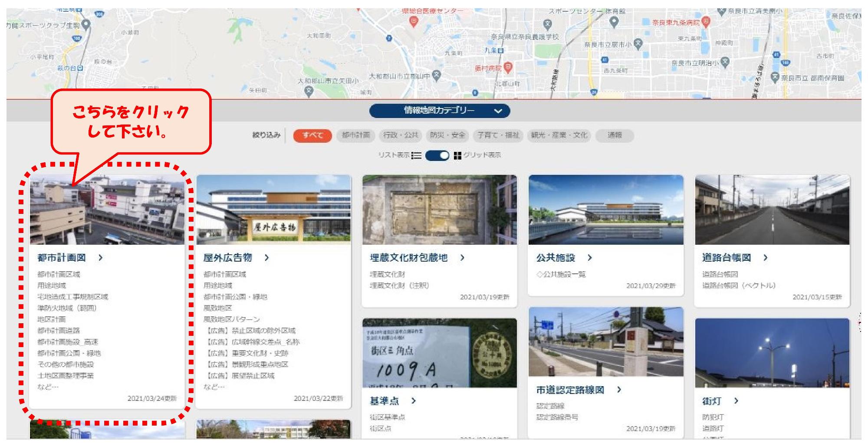
Task: Click chevron next to 街灯
Action: click(x=736, y=401)
